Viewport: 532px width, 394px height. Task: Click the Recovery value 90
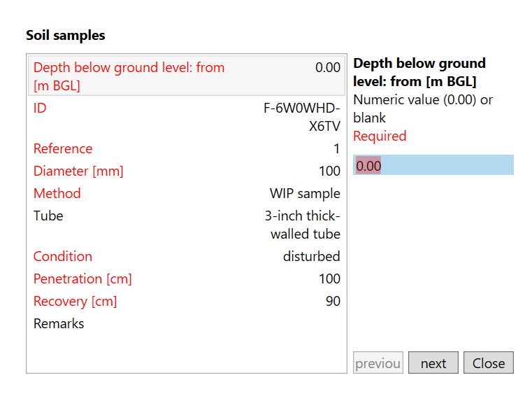pyautogui.click(x=333, y=301)
